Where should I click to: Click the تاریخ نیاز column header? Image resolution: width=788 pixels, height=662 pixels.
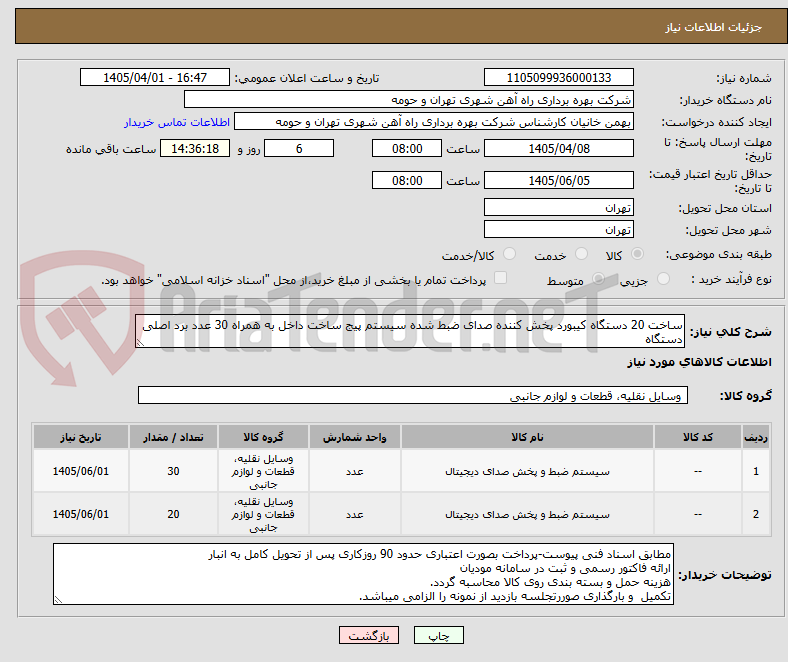pyautogui.click(x=80, y=437)
